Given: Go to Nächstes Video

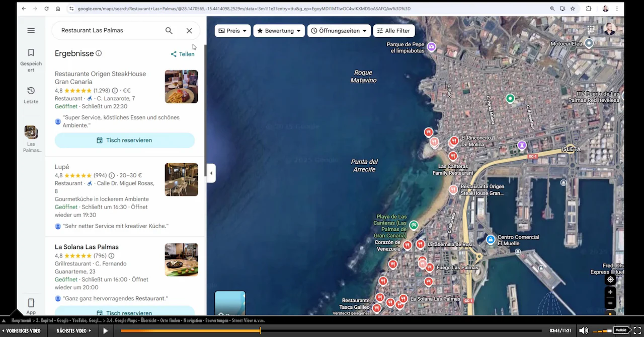Looking at the screenshot, I should point(73,331).
